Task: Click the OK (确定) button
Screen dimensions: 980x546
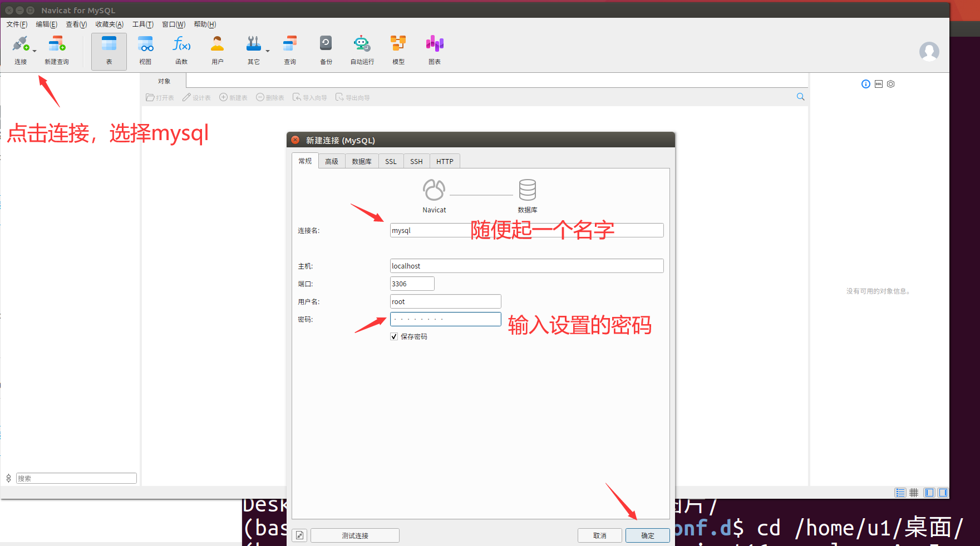Action: 648,535
